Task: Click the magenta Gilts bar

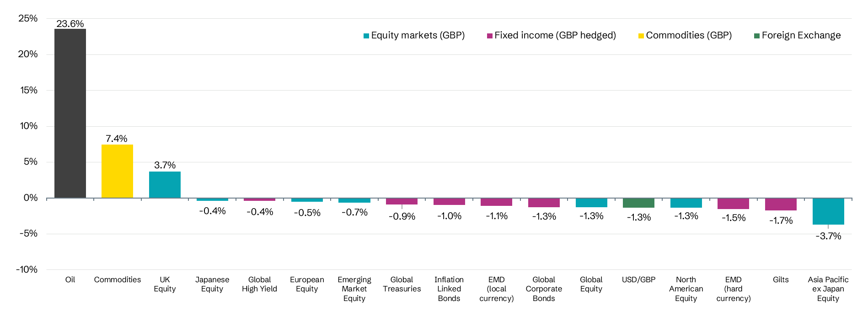Action: [781, 204]
